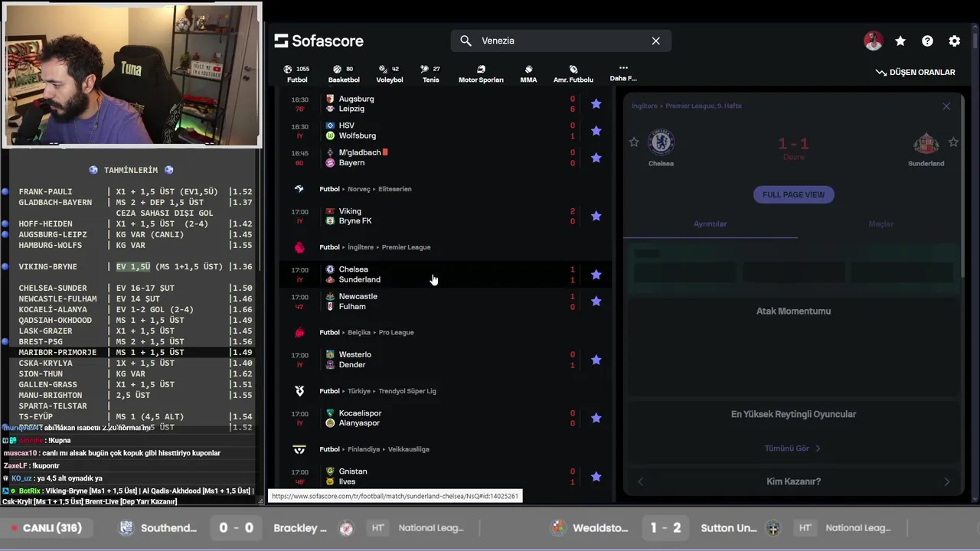Click the Süper Lig logo icon
Viewport: 980px width, 551px height.
tap(299, 391)
